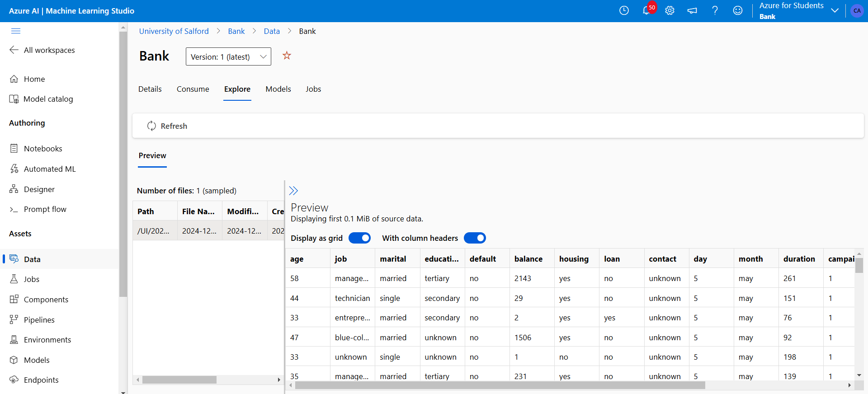Screen dimensions: 868x394
Task: Toggle the hamburger navigation menu
Action: coord(16,31)
